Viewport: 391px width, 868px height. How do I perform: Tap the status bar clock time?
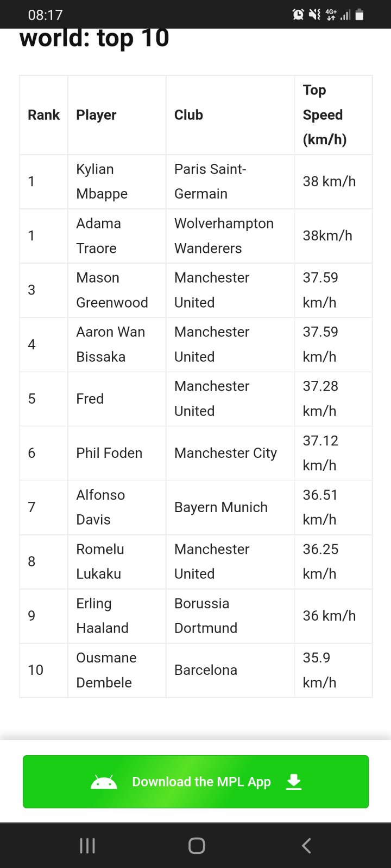tap(45, 15)
